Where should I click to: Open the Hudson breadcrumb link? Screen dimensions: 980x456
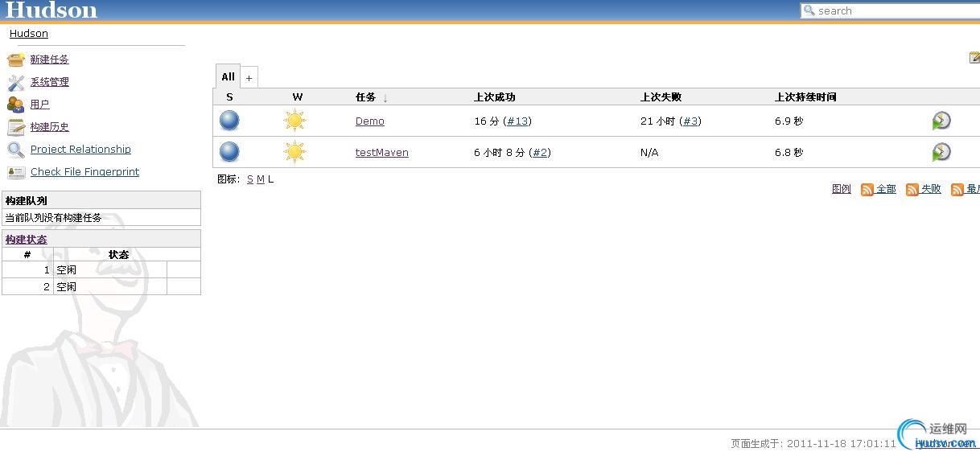pyautogui.click(x=29, y=34)
